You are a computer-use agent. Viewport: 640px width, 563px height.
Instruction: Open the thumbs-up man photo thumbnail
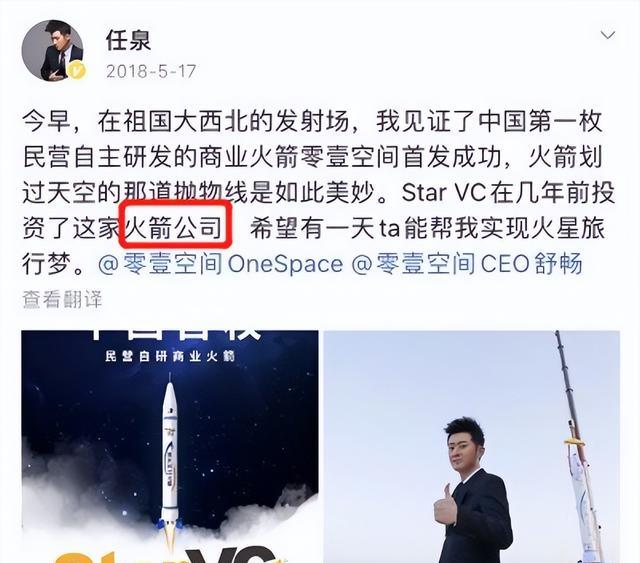tap(472, 447)
